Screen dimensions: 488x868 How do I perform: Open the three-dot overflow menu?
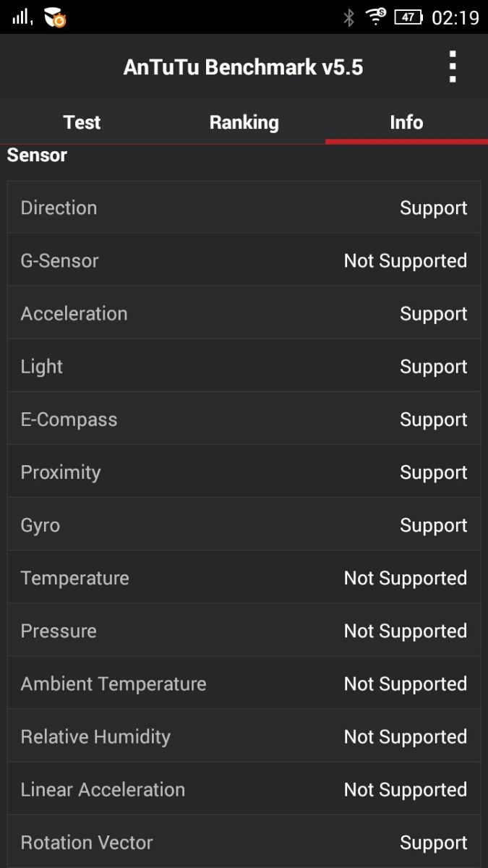click(453, 67)
